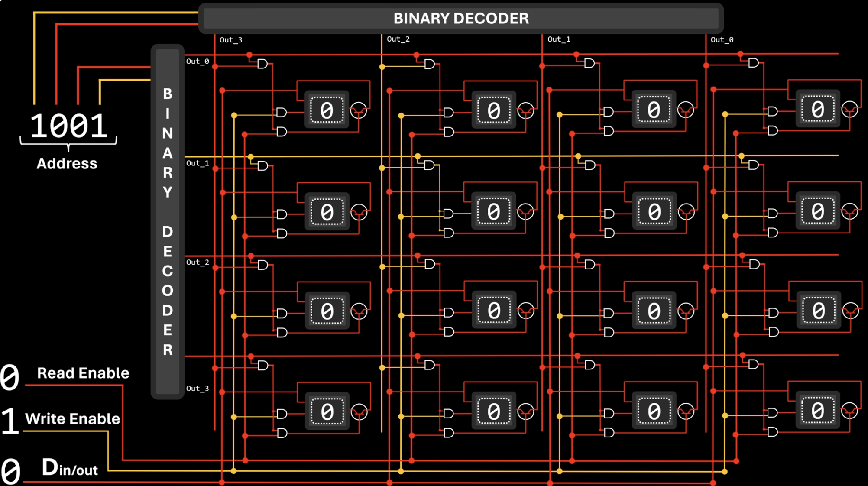Select memory cell at row Out_3, column Out_3
Viewport: 868px width, 486px height.
pyautogui.click(x=327, y=411)
